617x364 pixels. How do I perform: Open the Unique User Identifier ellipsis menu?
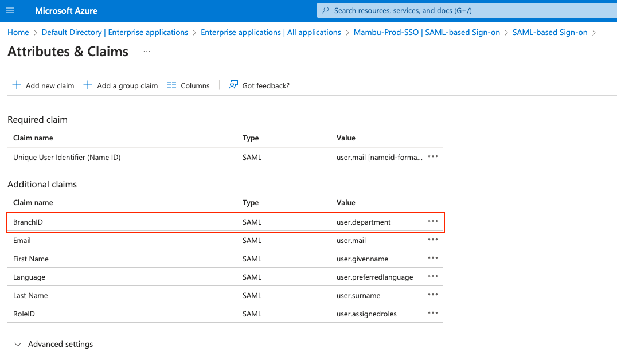click(x=433, y=156)
